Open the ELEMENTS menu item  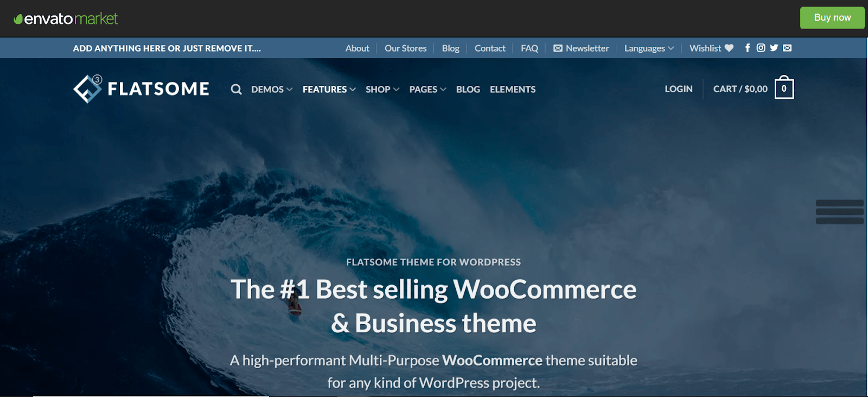click(x=513, y=89)
